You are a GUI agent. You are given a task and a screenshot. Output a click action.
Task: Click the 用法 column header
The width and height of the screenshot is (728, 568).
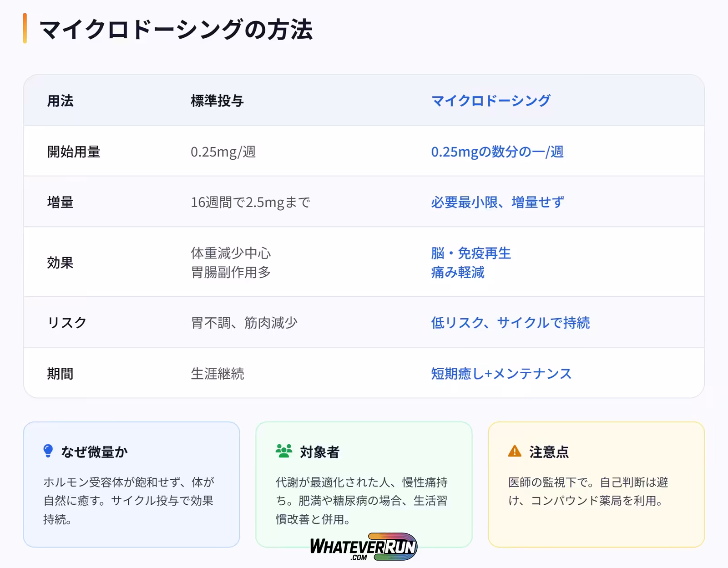click(60, 101)
